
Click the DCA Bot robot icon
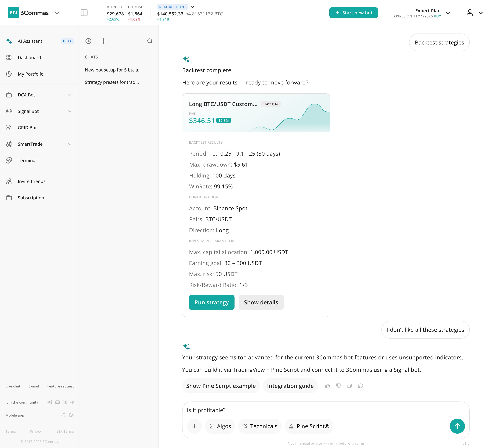9,95
